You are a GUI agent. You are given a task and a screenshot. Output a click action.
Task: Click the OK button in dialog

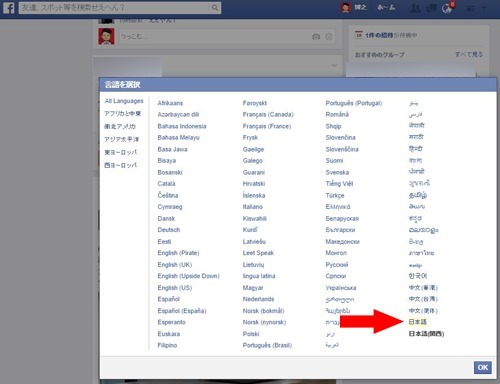tap(483, 367)
